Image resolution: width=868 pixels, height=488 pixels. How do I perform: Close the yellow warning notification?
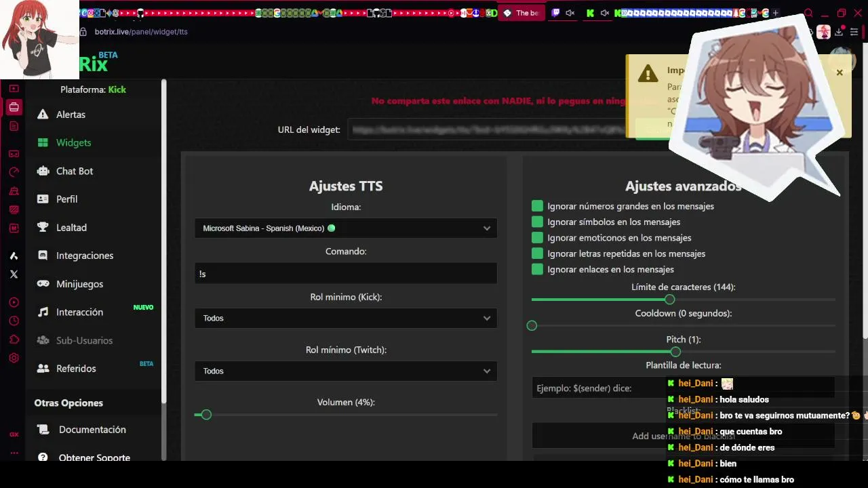click(x=840, y=73)
